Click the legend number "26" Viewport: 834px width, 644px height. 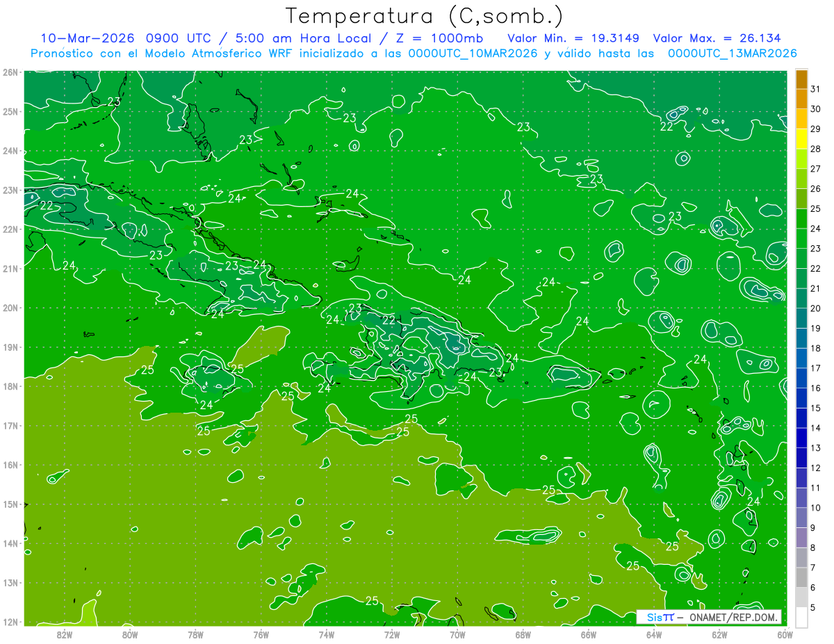(x=816, y=188)
